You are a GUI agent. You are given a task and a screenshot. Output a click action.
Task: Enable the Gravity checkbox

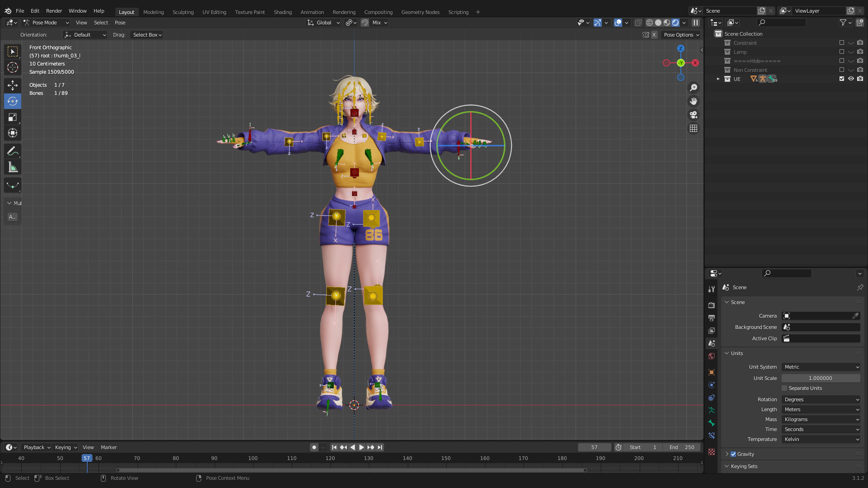click(x=733, y=454)
